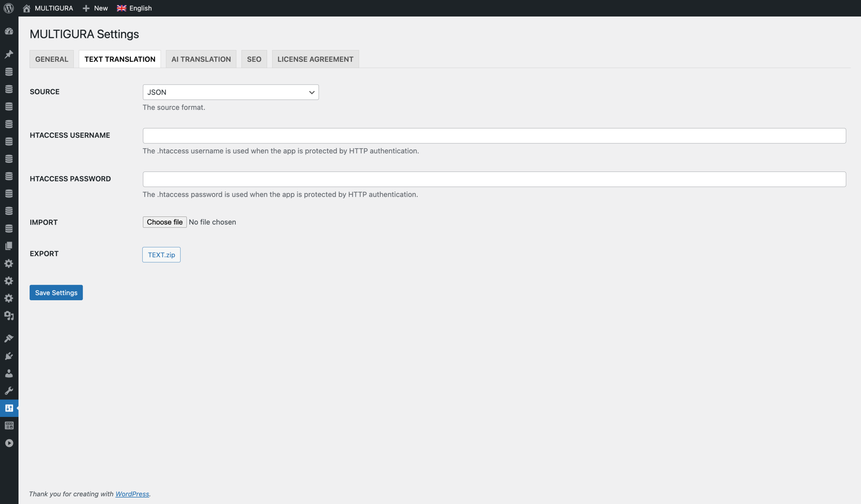Open the Dashboard gauge icon
861x504 pixels.
click(x=9, y=31)
